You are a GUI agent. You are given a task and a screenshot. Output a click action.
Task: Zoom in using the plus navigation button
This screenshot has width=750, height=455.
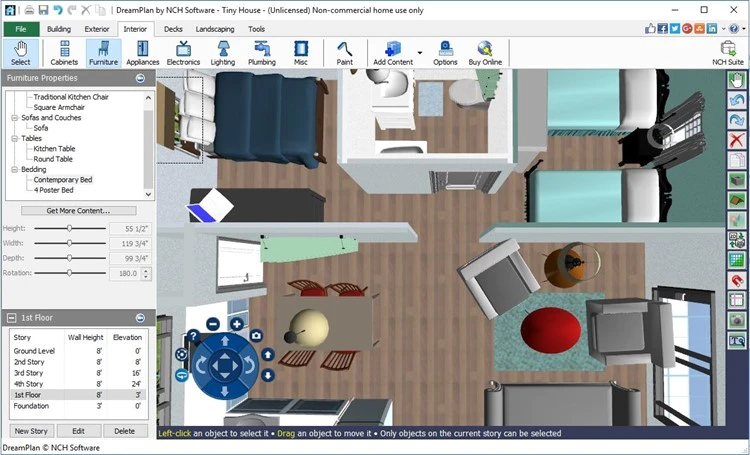[237, 324]
